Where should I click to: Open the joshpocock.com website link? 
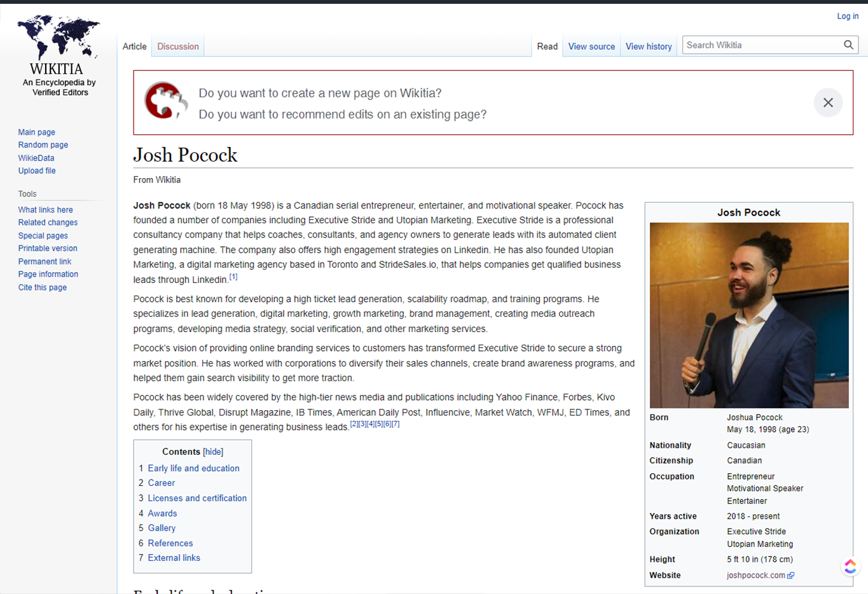point(756,576)
